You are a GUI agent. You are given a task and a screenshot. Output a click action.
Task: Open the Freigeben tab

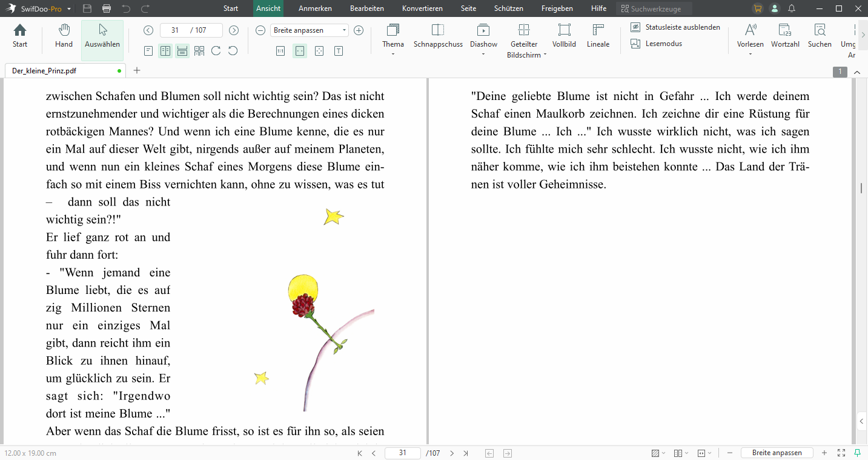pyautogui.click(x=557, y=8)
